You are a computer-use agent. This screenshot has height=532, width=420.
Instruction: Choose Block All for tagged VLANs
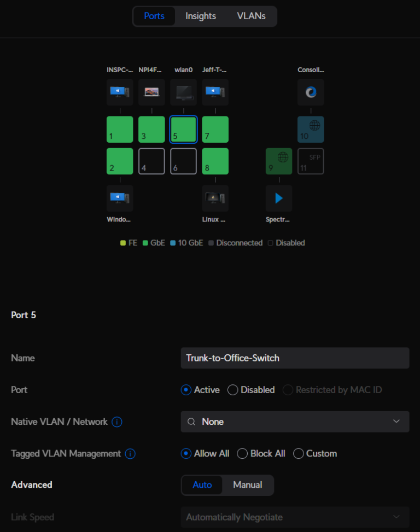(x=242, y=454)
